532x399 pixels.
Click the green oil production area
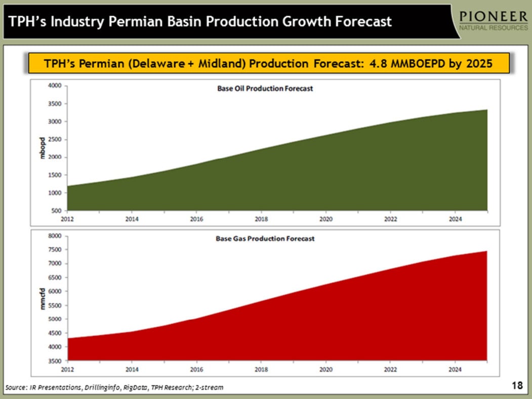coord(304,177)
